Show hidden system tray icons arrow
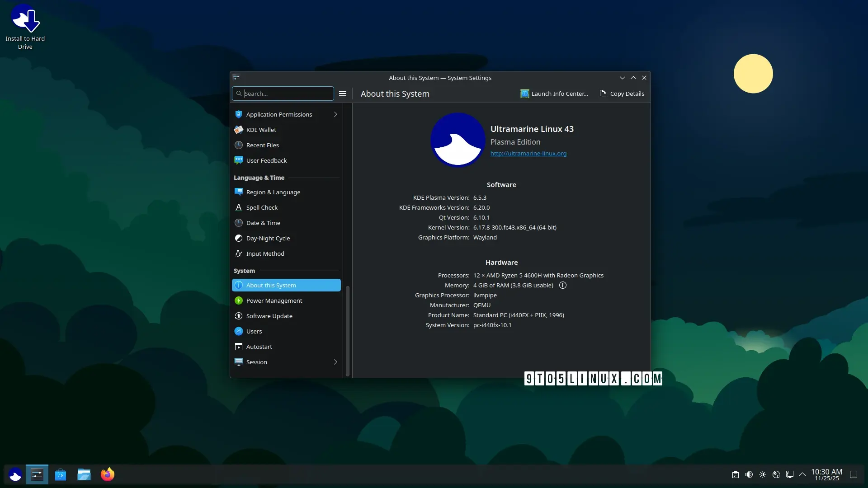Viewport: 868px width, 488px height. tap(802, 474)
